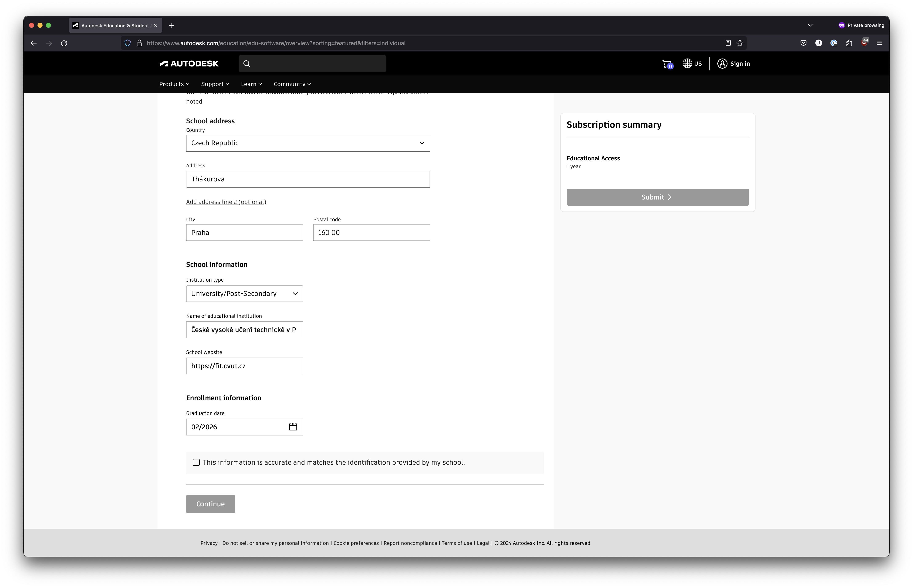Click the padlock site info icon
Screen dimensions: 913x588
click(x=139, y=43)
